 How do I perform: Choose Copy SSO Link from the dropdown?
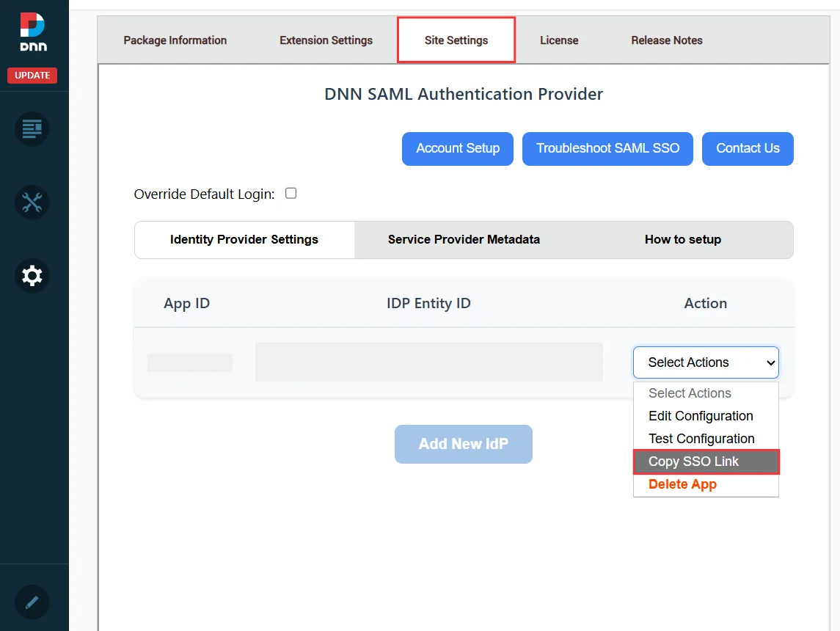coord(706,462)
